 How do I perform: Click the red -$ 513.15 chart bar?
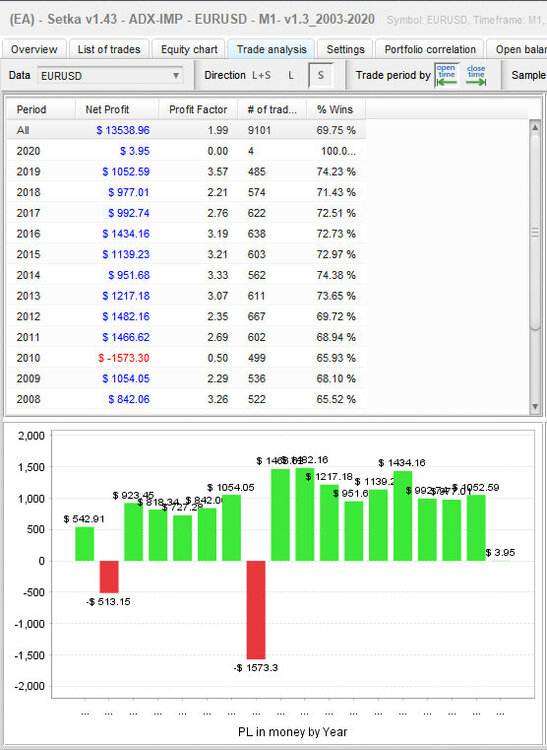click(x=109, y=577)
